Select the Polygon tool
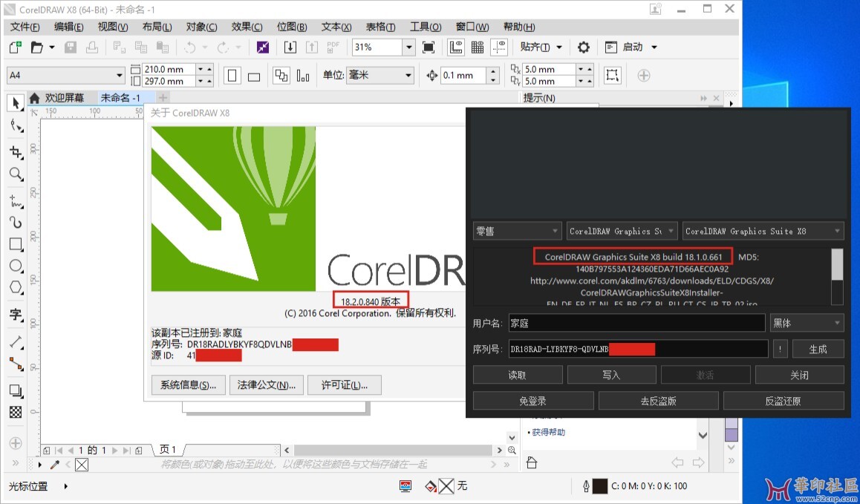The image size is (860, 504). click(16, 287)
